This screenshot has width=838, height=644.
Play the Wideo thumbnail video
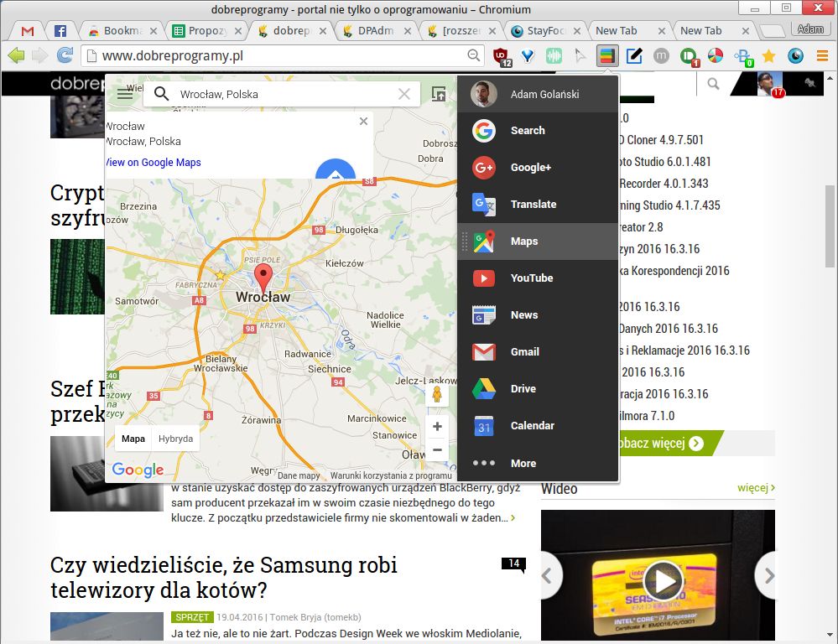click(x=663, y=581)
